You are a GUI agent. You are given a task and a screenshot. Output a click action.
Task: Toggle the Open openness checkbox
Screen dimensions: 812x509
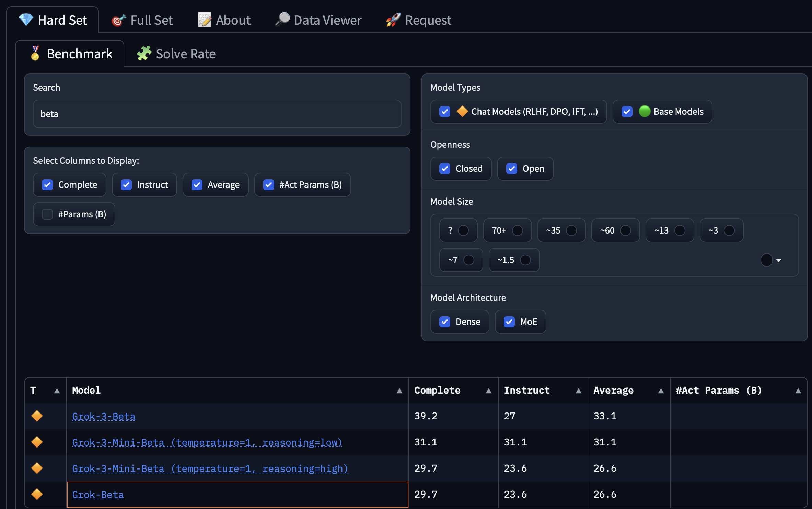[512, 169]
